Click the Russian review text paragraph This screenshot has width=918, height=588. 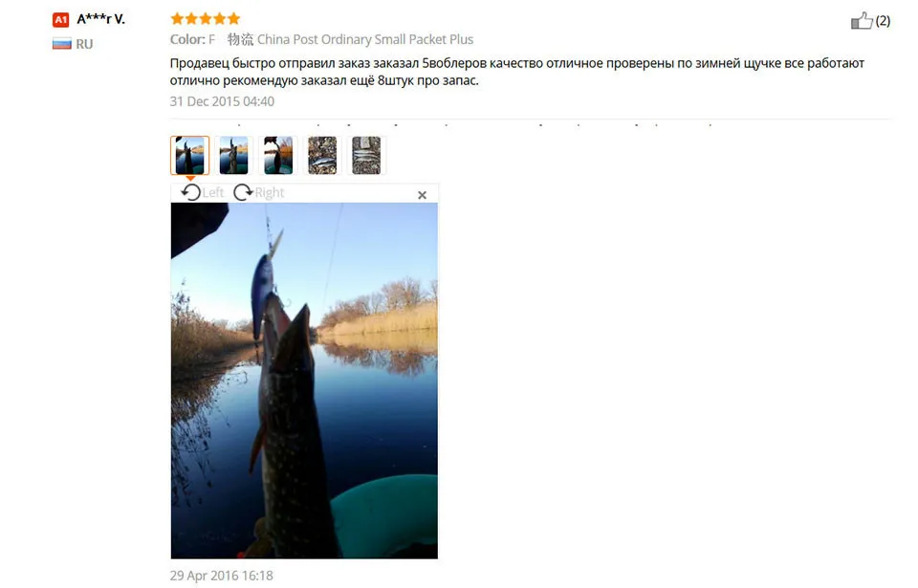coord(517,72)
